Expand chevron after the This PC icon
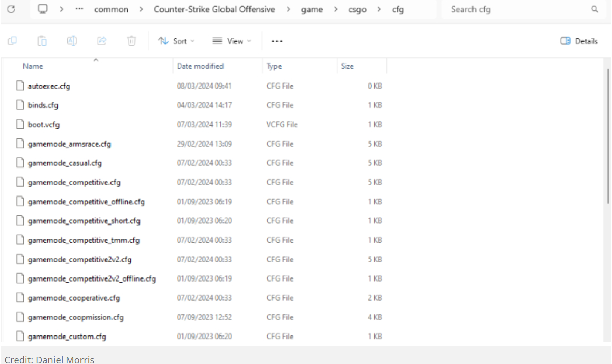The height and width of the screenshot is (364, 612). 61,9
